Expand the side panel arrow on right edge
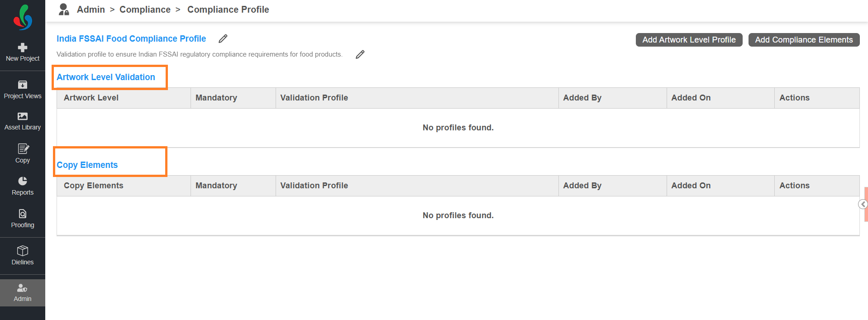 click(863, 204)
